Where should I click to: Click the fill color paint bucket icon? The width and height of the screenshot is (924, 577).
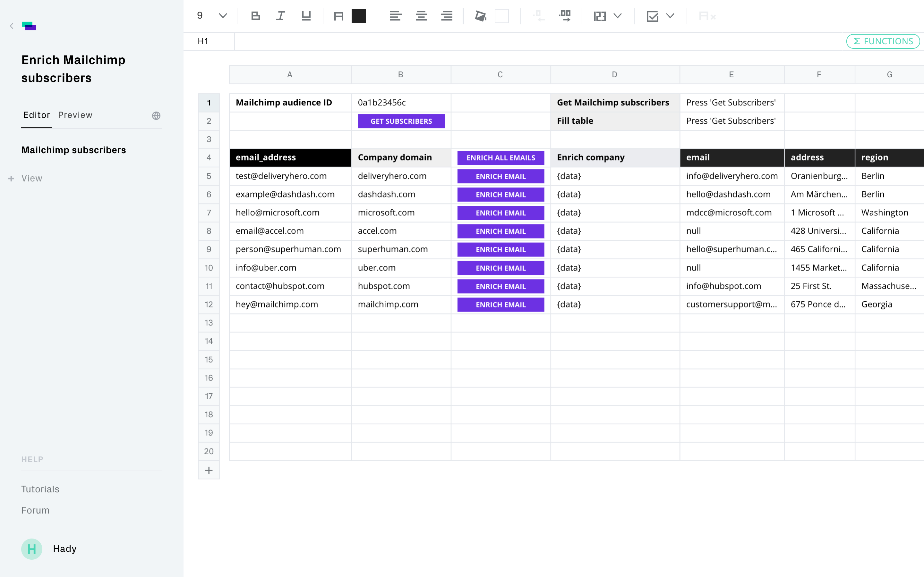(480, 16)
